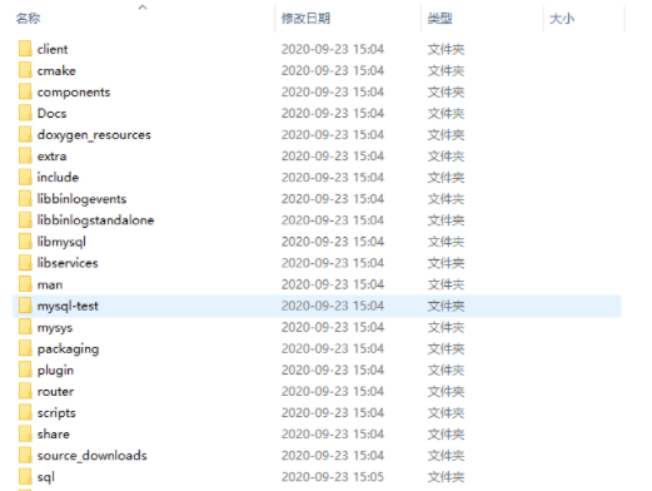Click the client row modified date
This screenshot has width=652, height=491.
(x=333, y=49)
